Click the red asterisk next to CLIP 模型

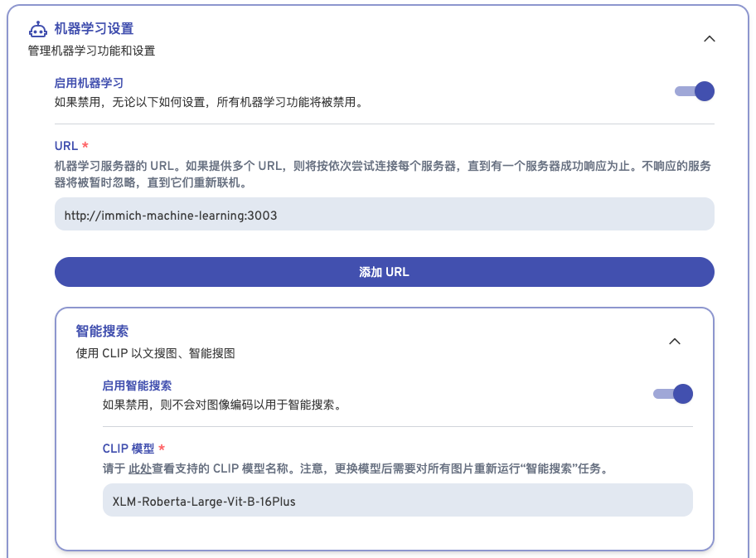pos(162,449)
